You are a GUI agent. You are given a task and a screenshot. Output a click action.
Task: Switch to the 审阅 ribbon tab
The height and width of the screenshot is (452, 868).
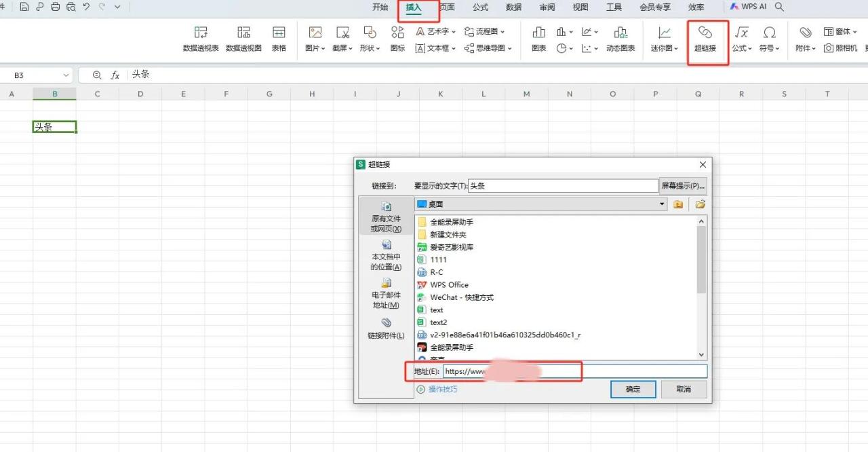(547, 7)
